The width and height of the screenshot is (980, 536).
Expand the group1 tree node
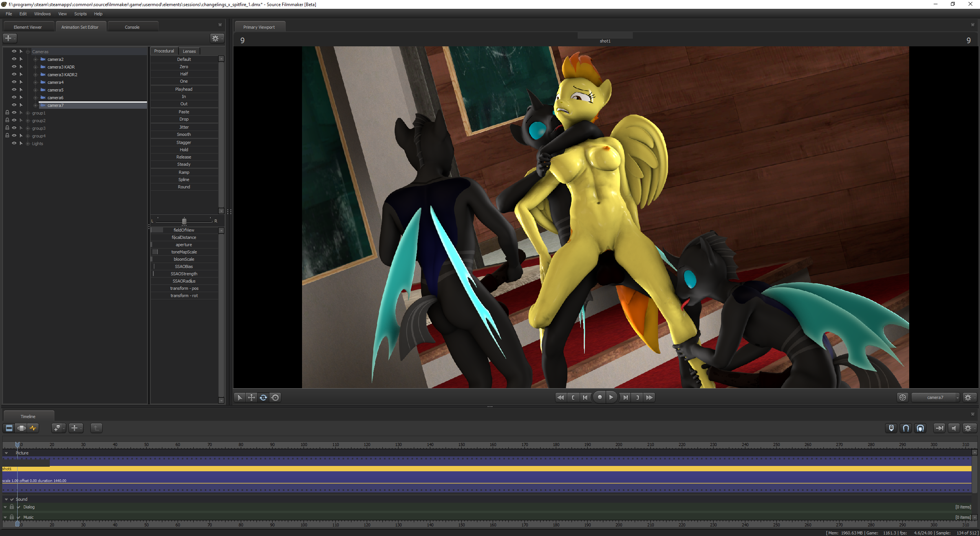click(x=28, y=113)
